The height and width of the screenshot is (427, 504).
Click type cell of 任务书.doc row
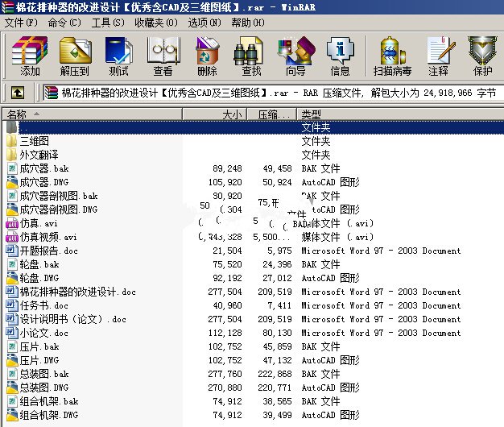coord(381,305)
